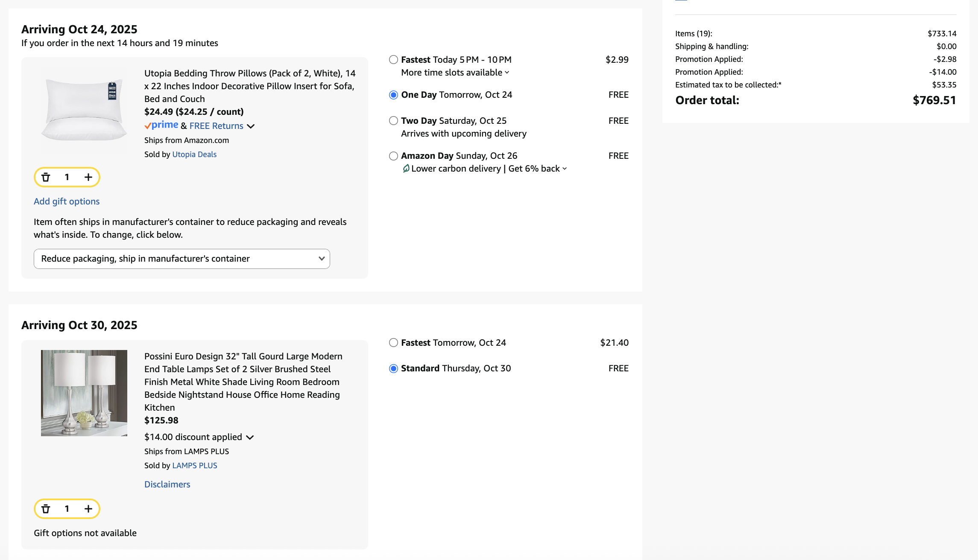Open the Reduce packaging dropdown
This screenshot has height=560, width=978.
pos(182,259)
